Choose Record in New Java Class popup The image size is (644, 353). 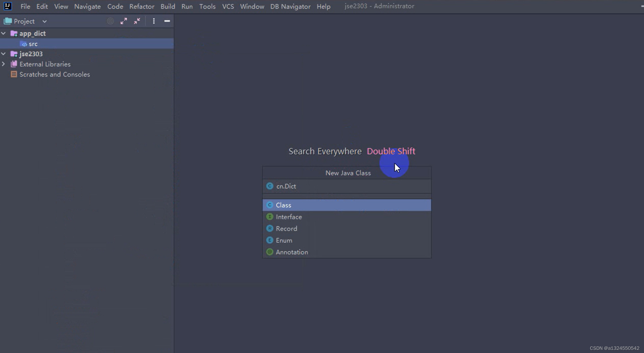(286, 229)
